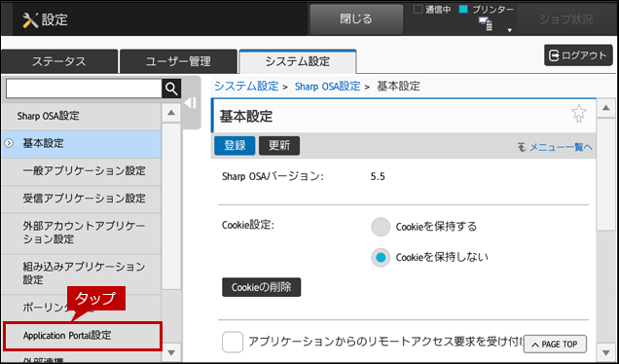
Task: Tap Application Portal設定 in sidebar
Action: 82,336
